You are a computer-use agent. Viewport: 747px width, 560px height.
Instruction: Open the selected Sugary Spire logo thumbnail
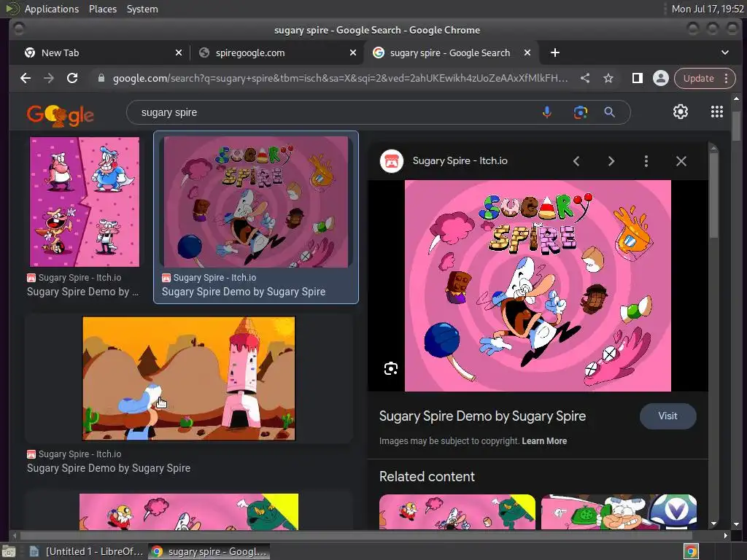tap(256, 202)
